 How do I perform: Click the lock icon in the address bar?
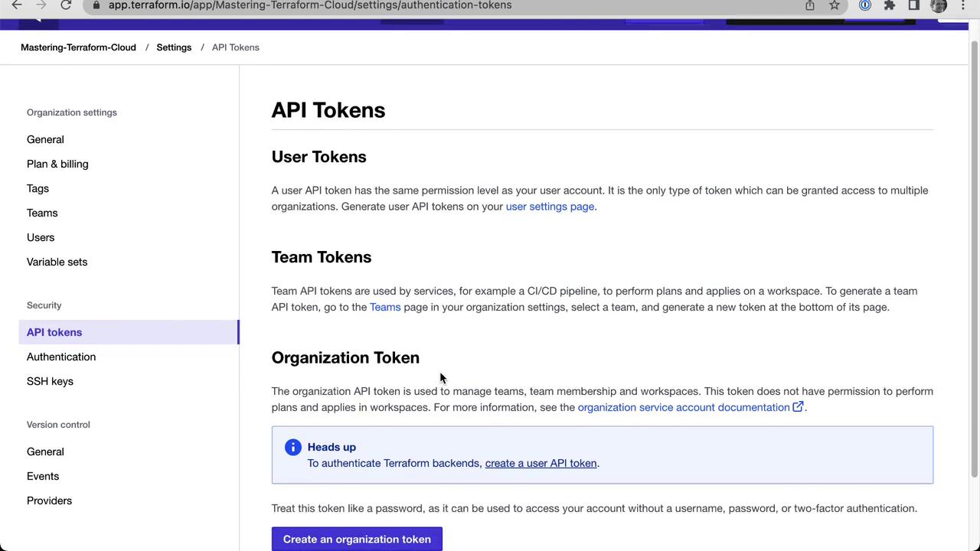point(95,5)
